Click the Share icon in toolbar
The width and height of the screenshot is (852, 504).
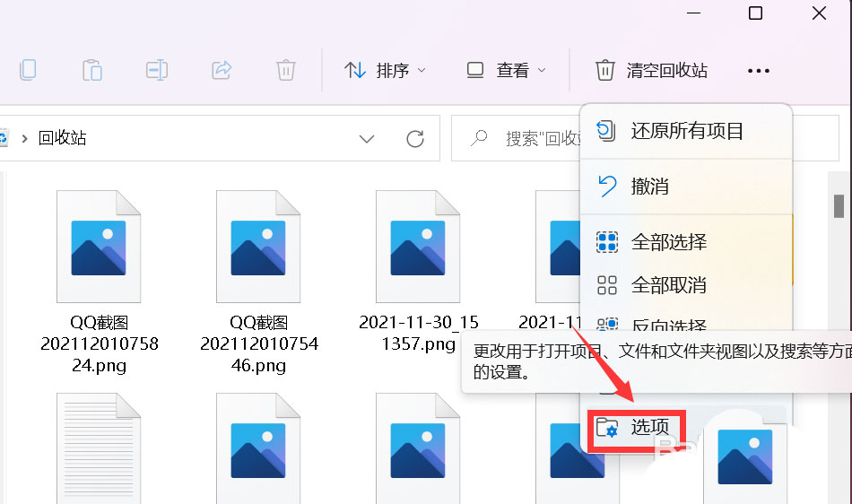coord(222,70)
